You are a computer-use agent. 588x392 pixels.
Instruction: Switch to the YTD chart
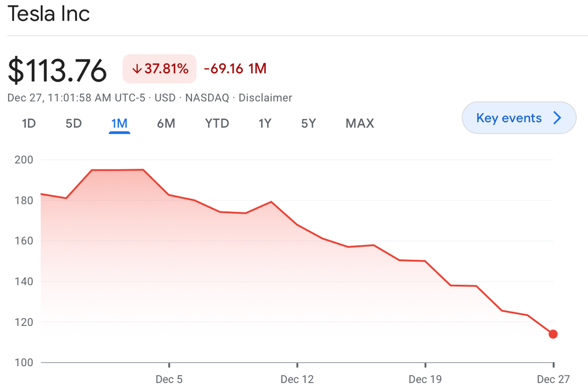pos(217,123)
